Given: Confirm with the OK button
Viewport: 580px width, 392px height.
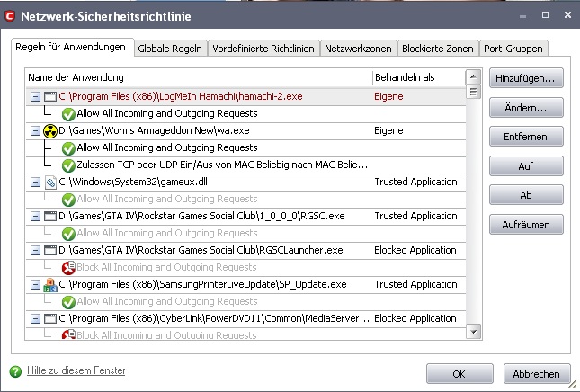Looking at the screenshot, I should click(460, 374).
